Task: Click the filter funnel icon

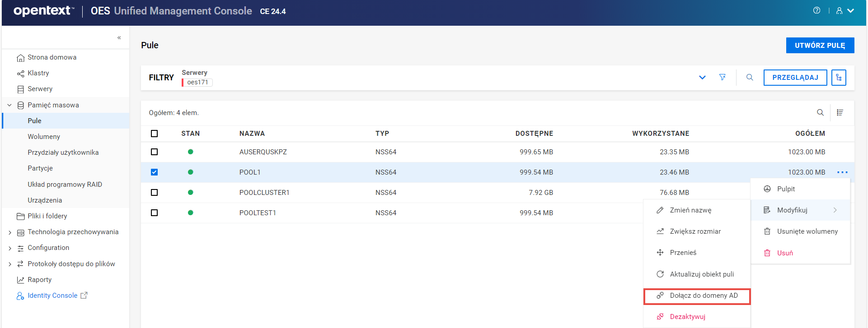Action: (x=723, y=77)
